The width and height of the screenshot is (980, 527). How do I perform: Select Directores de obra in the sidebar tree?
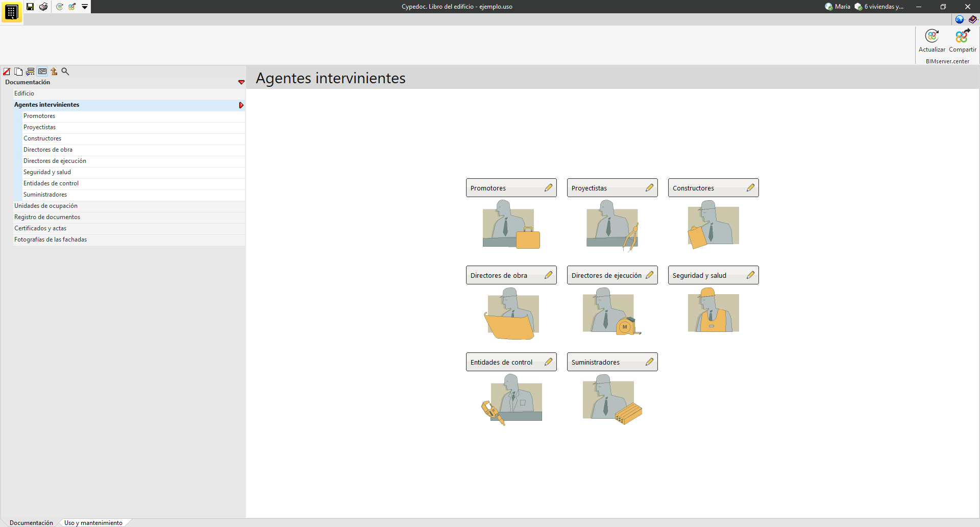click(x=134, y=150)
